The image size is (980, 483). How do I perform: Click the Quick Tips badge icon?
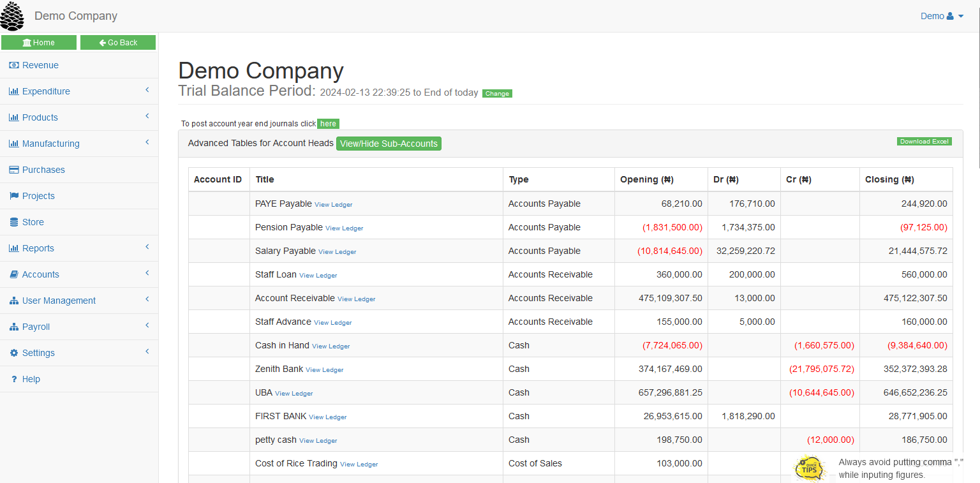(810, 468)
